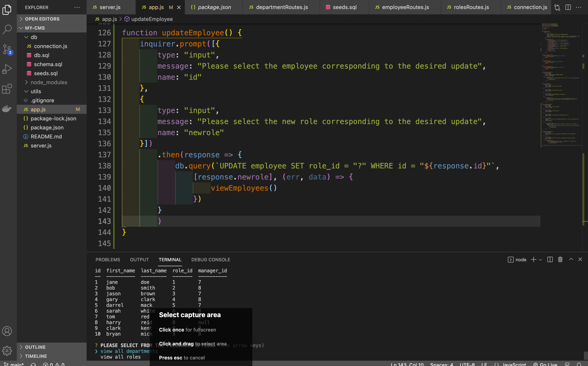Toggle the split terminal layout

point(550,259)
